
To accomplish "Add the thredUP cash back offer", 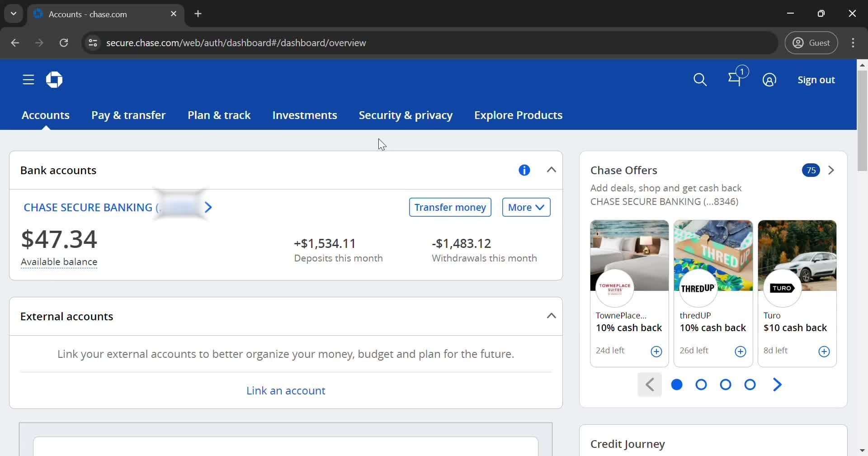I will [x=740, y=351].
